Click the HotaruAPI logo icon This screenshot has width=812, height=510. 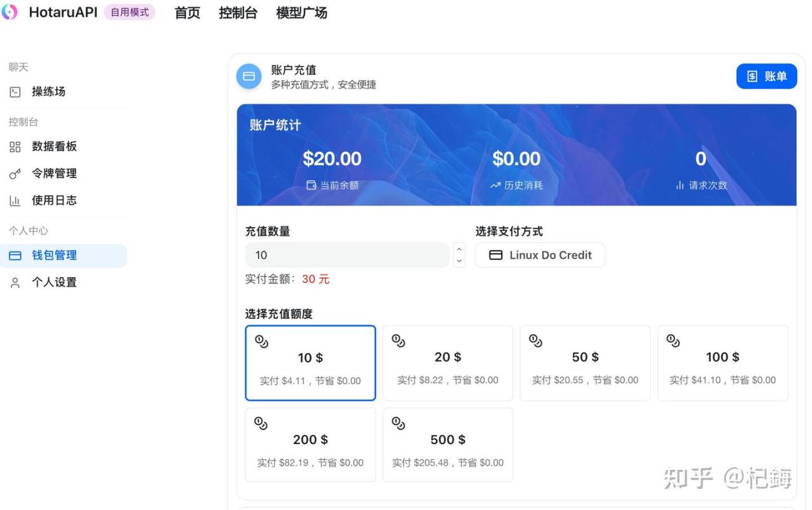coord(10,13)
